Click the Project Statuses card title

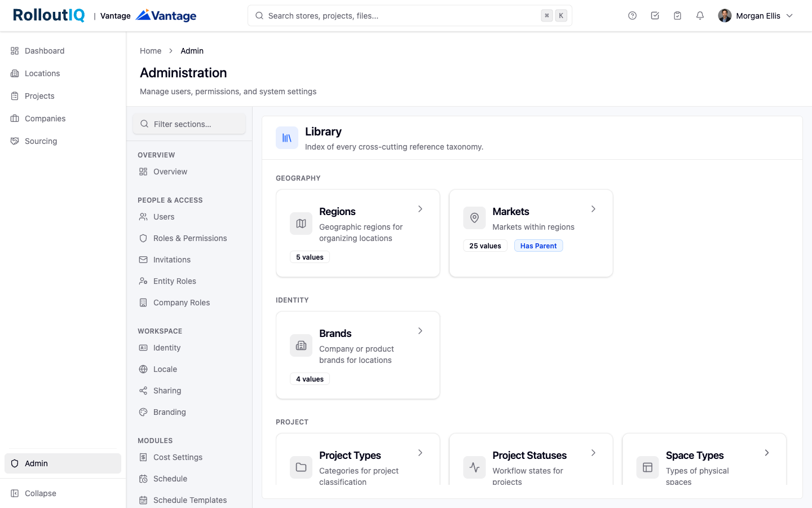click(x=529, y=456)
